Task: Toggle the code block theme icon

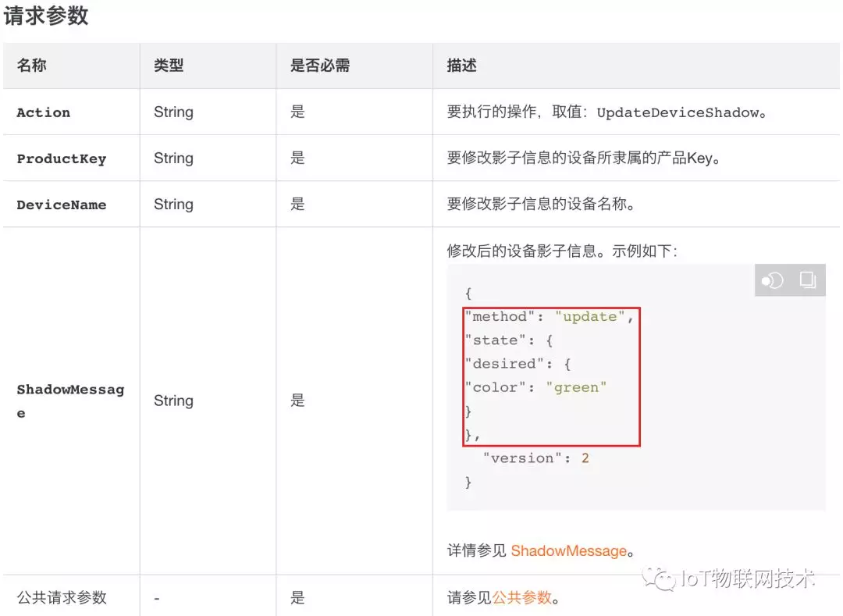Action: [773, 280]
